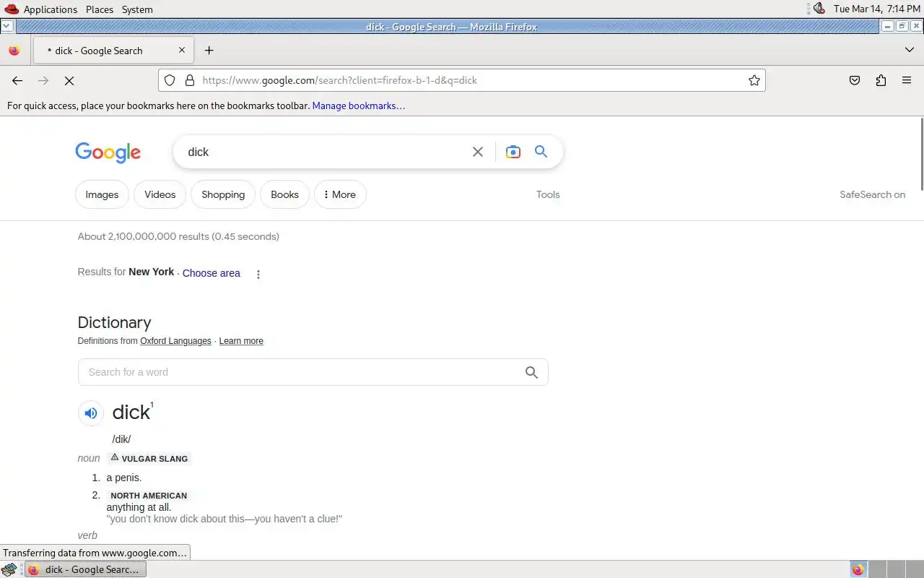Bookmark this page with the star icon
Viewport: 924px width, 578px height.
(754, 80)
